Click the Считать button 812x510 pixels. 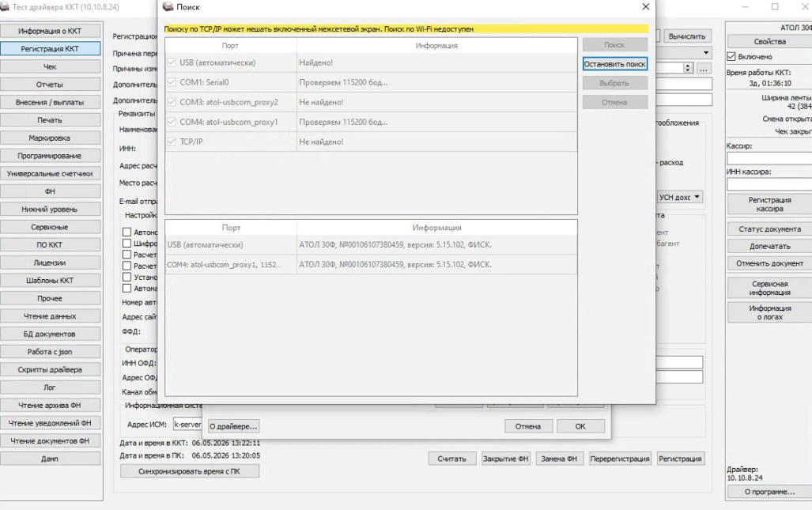coord(452,459)
